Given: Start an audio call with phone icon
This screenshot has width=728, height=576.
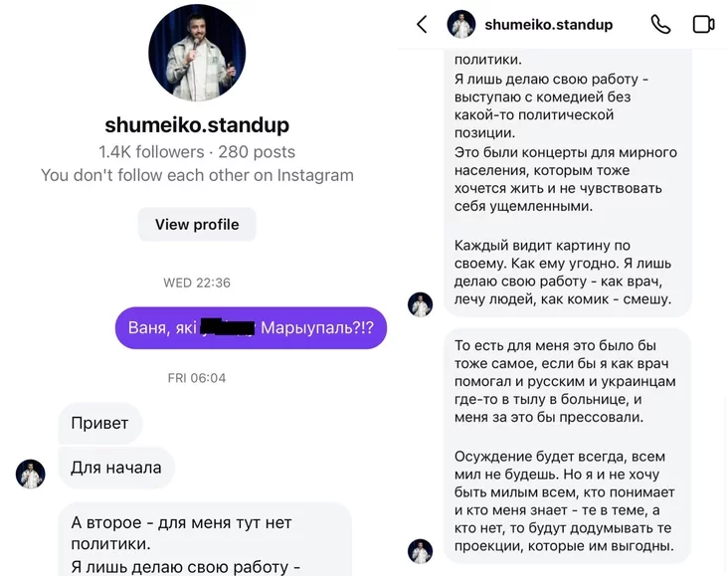Looking at the screenshot, I should pyautogui.click(x=660, y=24).
